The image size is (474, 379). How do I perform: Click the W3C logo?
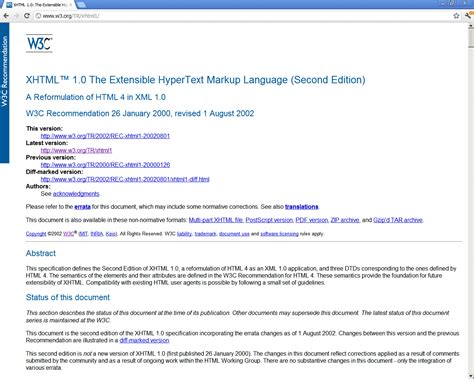click(39, 43)
